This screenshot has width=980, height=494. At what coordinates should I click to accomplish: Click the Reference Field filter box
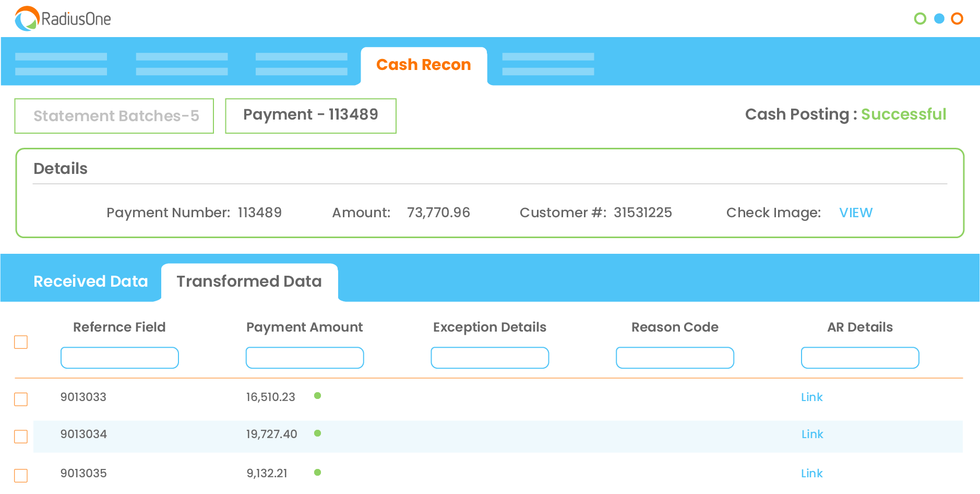point(119,358)
